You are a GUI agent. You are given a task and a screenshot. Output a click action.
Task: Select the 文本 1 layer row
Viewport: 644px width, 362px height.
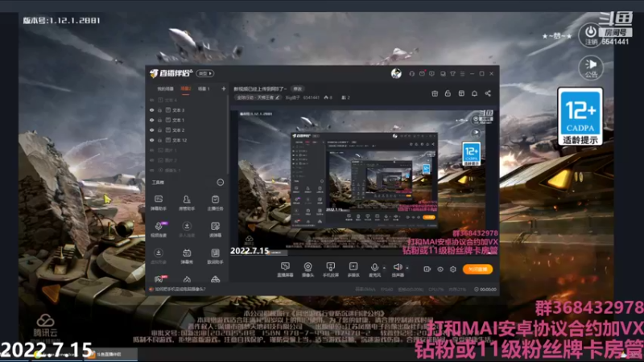[187, 120]
